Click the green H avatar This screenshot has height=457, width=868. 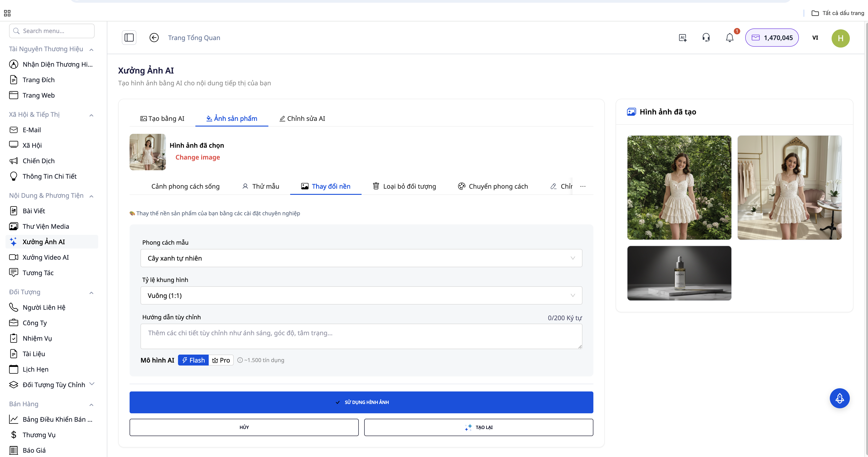tap(840, 38)
